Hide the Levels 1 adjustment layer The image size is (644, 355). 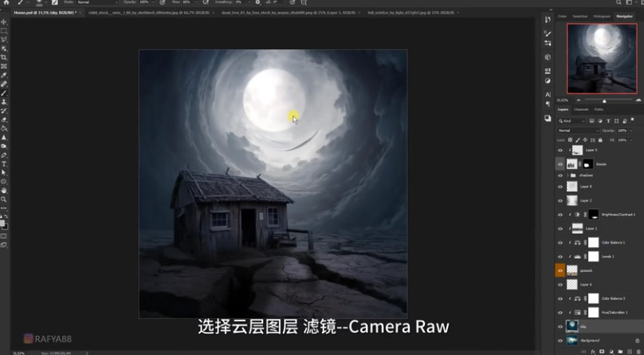(560, 257)
